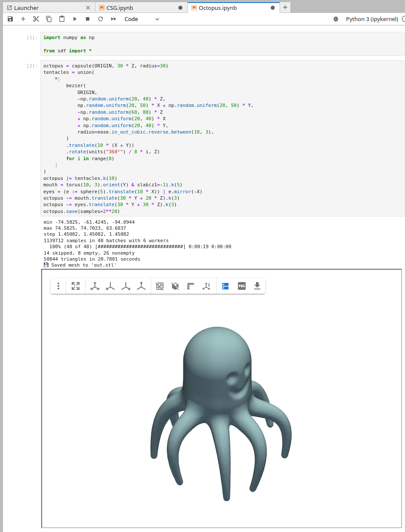
Task: Save the notebook with the floppy icon
Action: coord(10,19)
